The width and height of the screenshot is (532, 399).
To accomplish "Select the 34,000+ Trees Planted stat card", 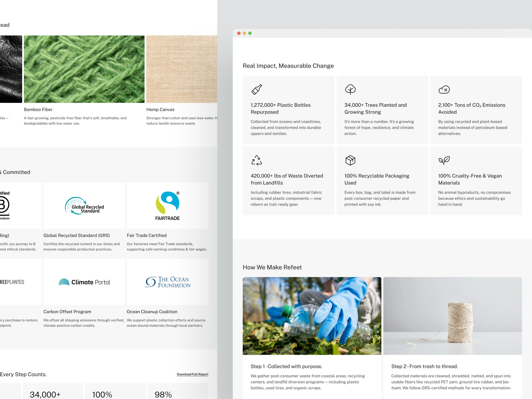I will (x=382, y=110).
